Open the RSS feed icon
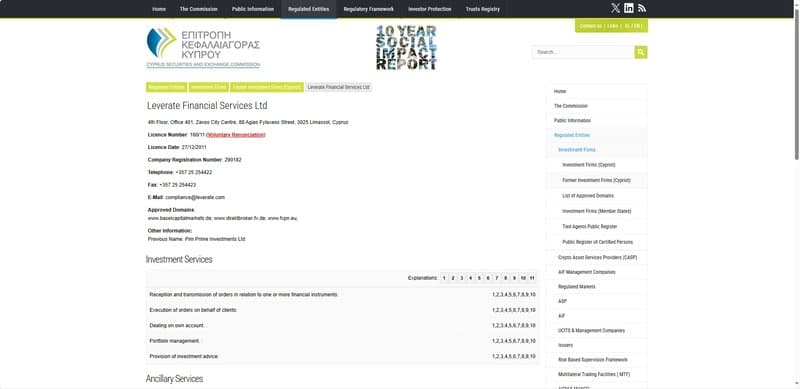This screenshot has width=800, height=389. [x=642, y=8]
